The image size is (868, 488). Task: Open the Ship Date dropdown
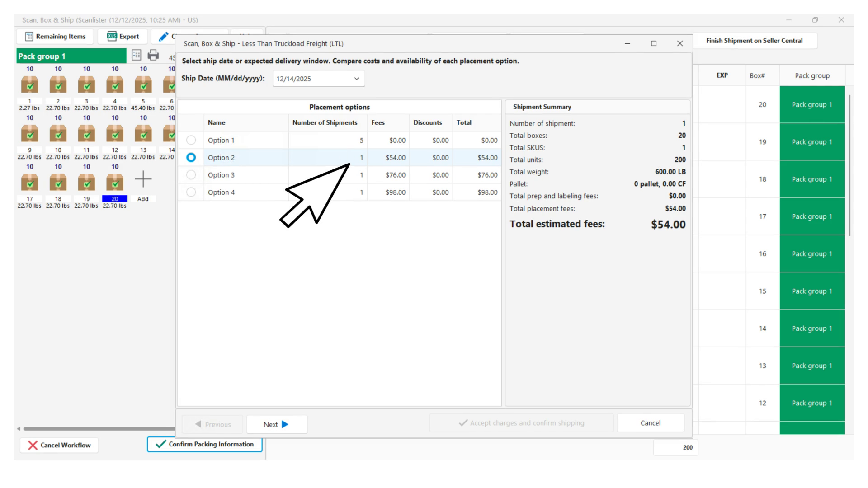356,79
